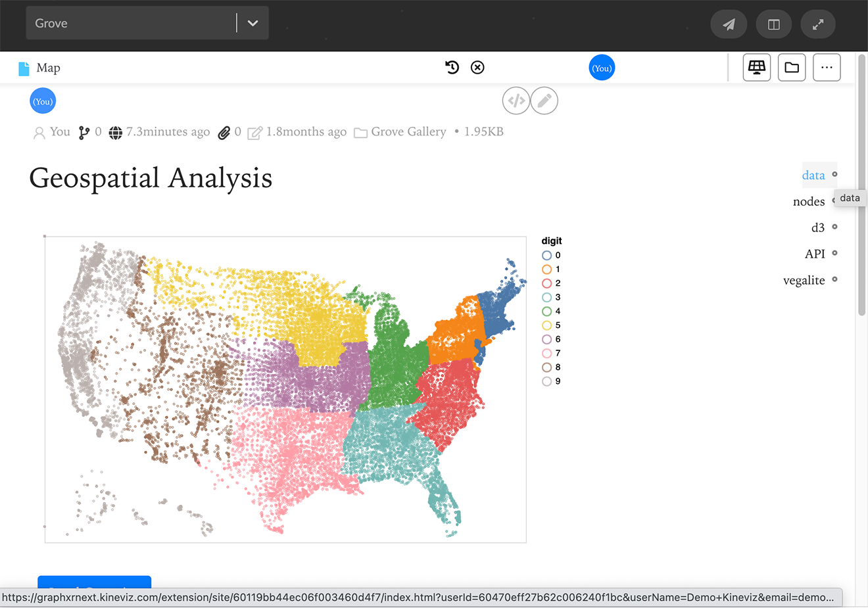Click the data outline link
868x608 pixels.
pos(813,175)
